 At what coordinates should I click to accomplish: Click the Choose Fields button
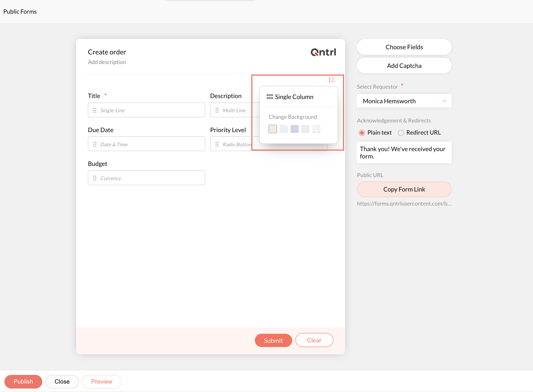(404, 47)
